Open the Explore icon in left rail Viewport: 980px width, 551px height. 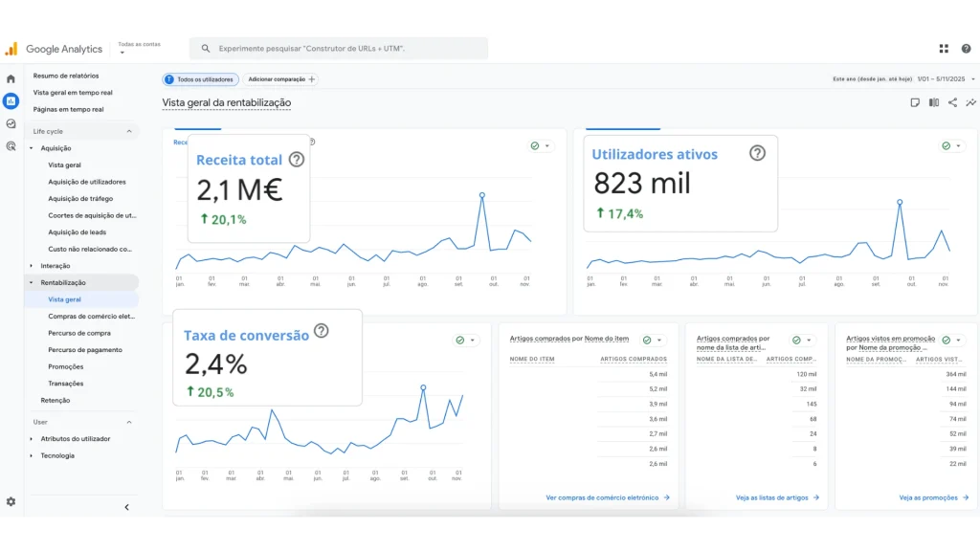pyautogui.click(x=11, y=123)
